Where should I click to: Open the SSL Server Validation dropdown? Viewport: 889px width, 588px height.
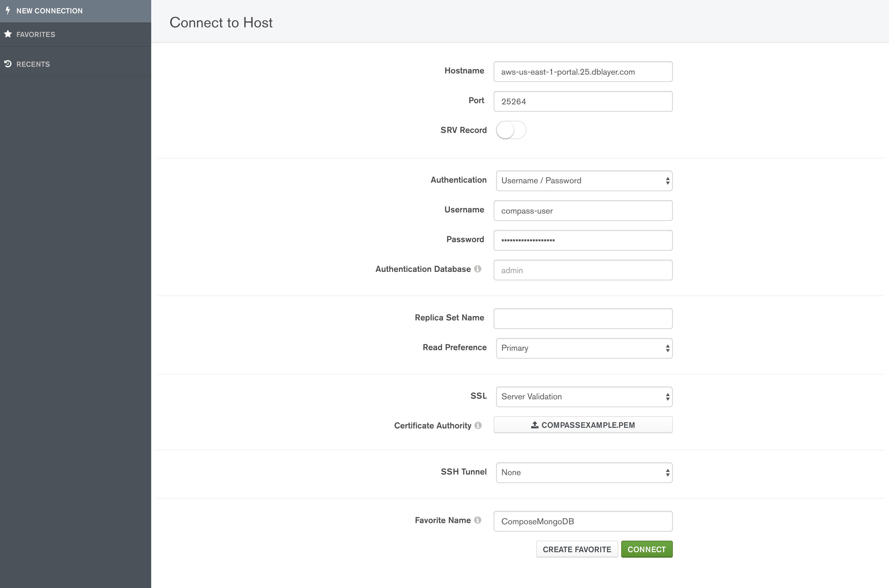(584, 397)
